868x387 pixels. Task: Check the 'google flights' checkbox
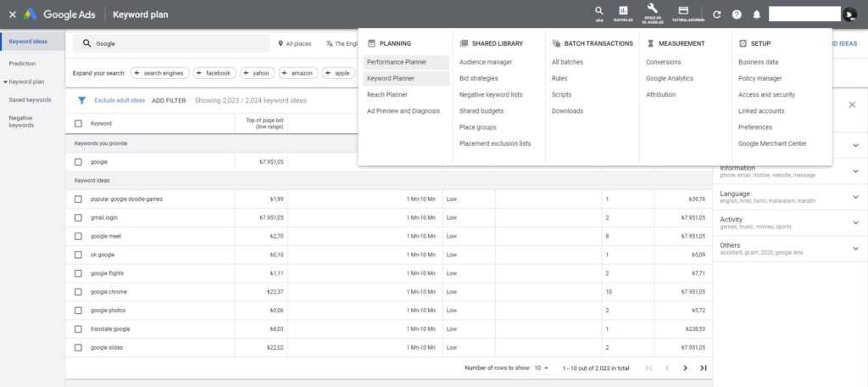pos(78,273)
